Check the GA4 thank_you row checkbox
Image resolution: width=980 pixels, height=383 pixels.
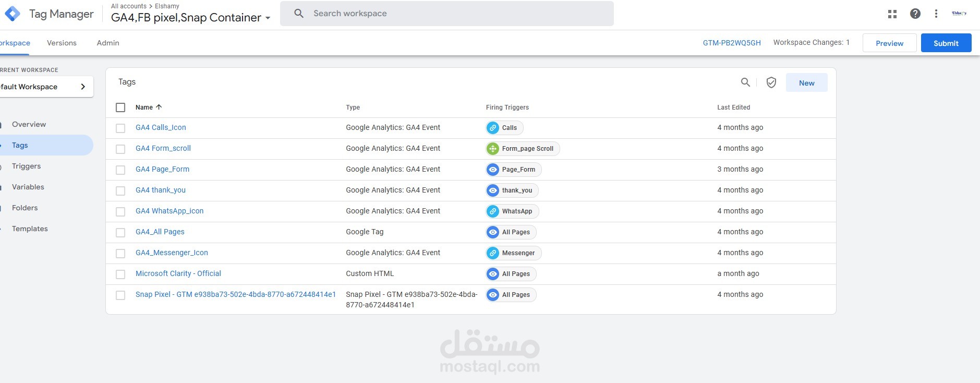pyautogui.click(x=120, y=191)
